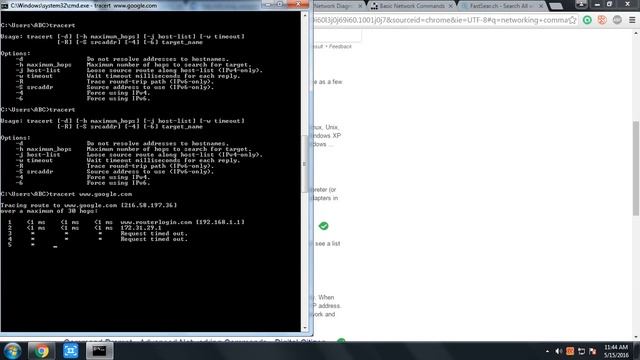
Task: Click the first 'Options:' heading in cmd
Action: 16,53
